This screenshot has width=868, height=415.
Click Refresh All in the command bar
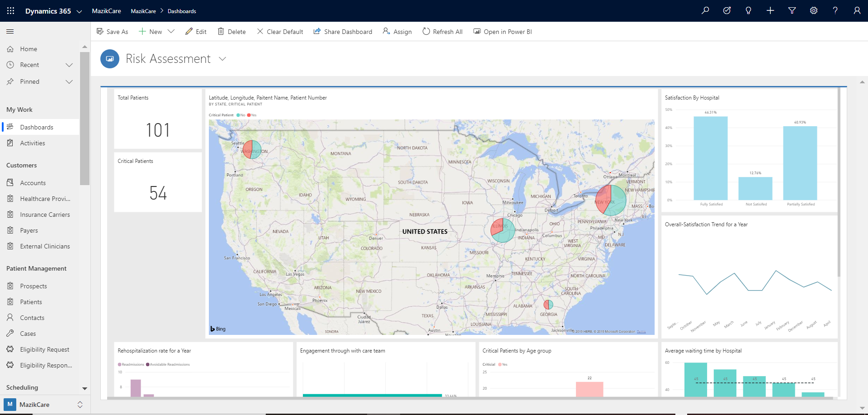[x=442, y=32]
